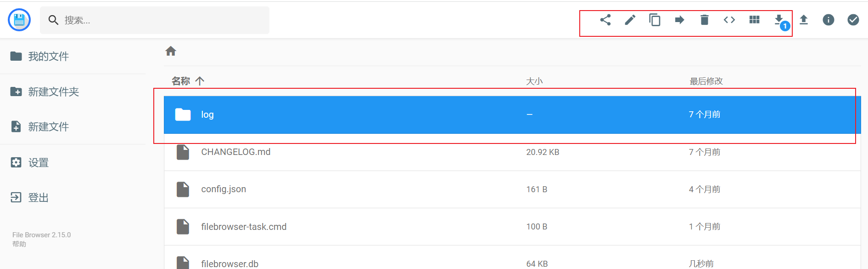The width and height of the screenshot is (868, 269).
Task: Rename the selection using the pencil icon
Action: click(630, 20)
